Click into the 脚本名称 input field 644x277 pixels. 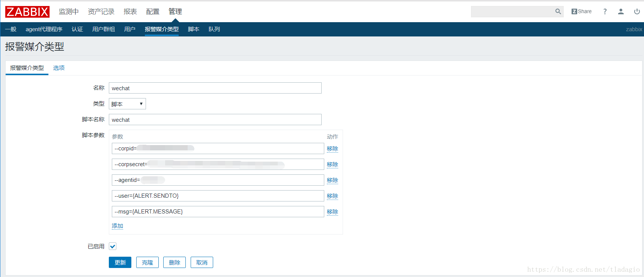pyautogui.click(x=215, y=120)
